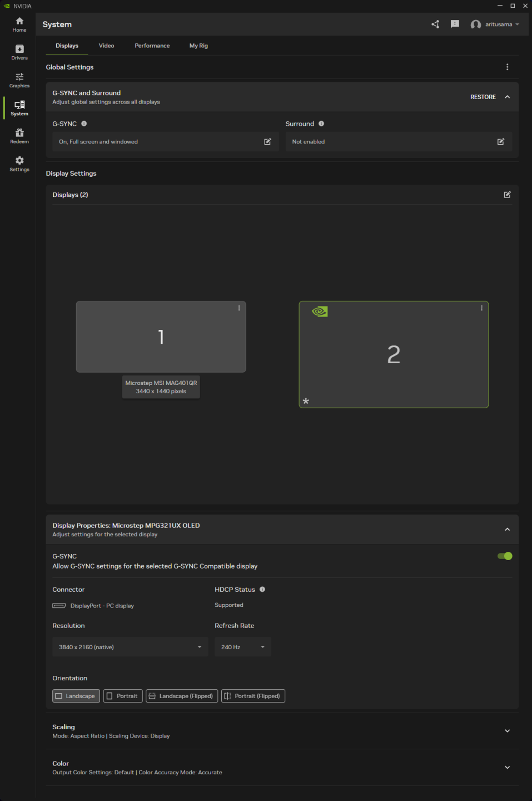532x801 pixels.
Task: Click NVIDIA logo on display 2
Action: (x=320, y=311)
